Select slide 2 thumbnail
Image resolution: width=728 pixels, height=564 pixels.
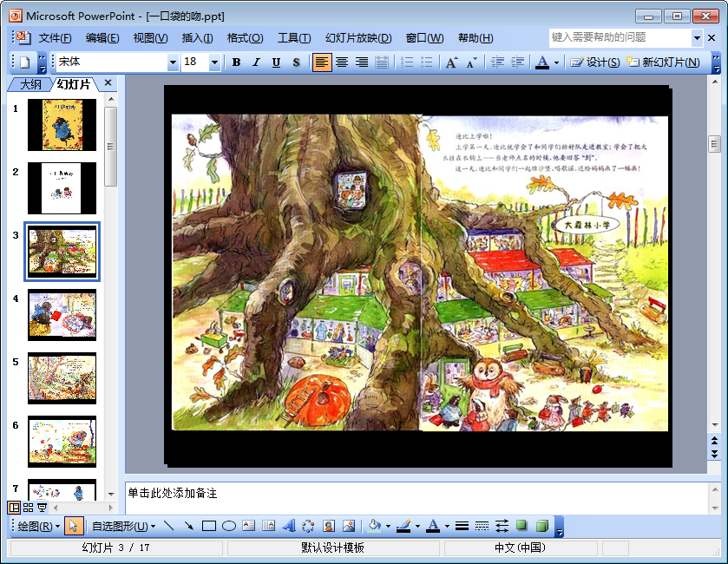tap(62, 188)
